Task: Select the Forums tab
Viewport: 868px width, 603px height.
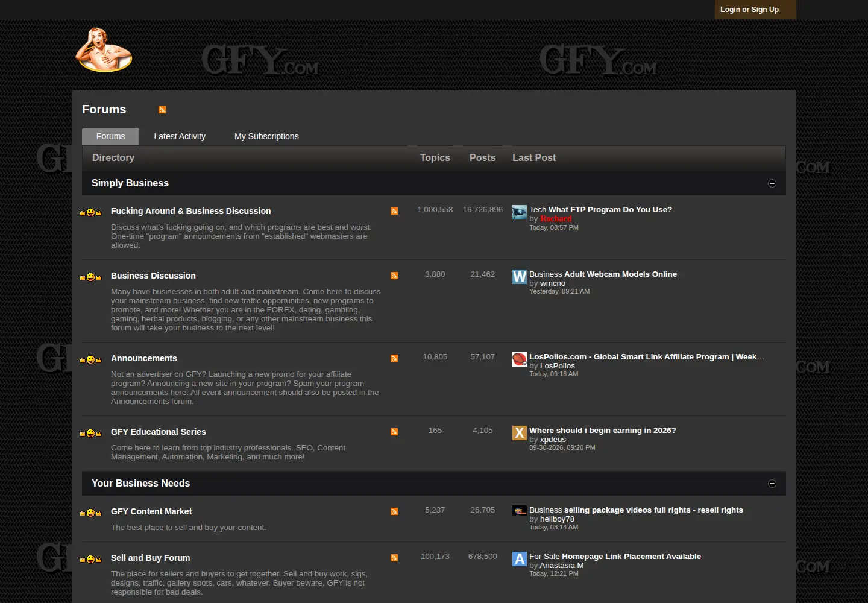Action: click(x=111, y=136)
